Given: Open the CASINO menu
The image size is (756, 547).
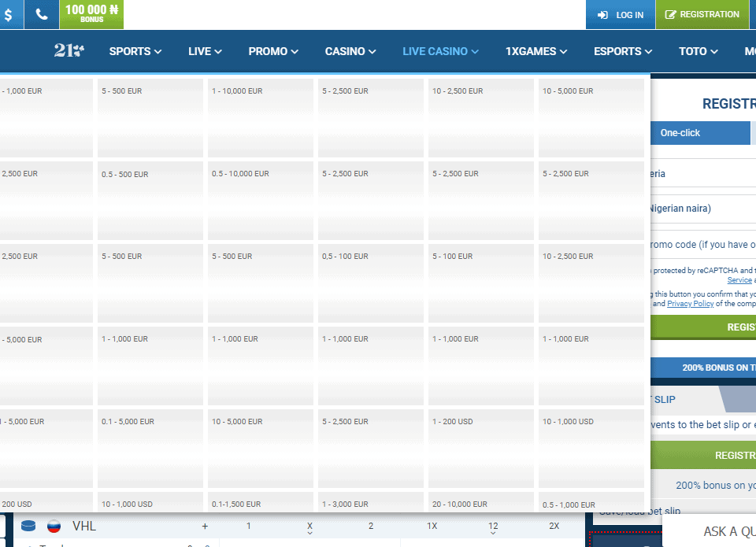Looking at the screenshot, I should [350, 51].
